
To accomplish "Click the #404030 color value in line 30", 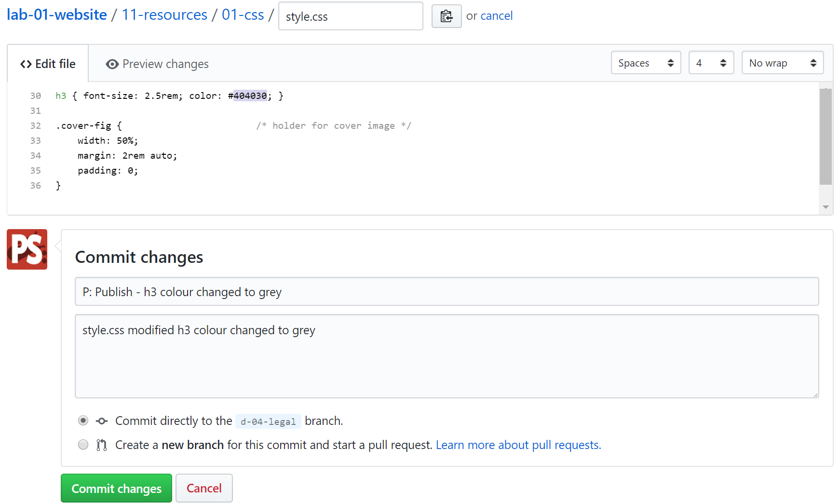I will 247,95.
